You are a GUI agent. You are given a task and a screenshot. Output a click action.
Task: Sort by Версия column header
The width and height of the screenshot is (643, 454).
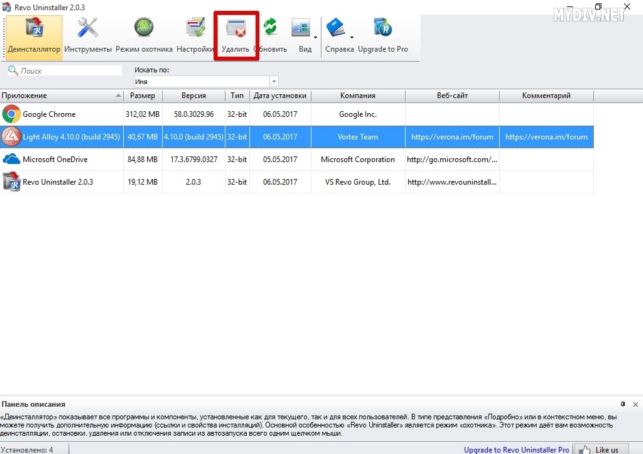(x=194, y=96)
